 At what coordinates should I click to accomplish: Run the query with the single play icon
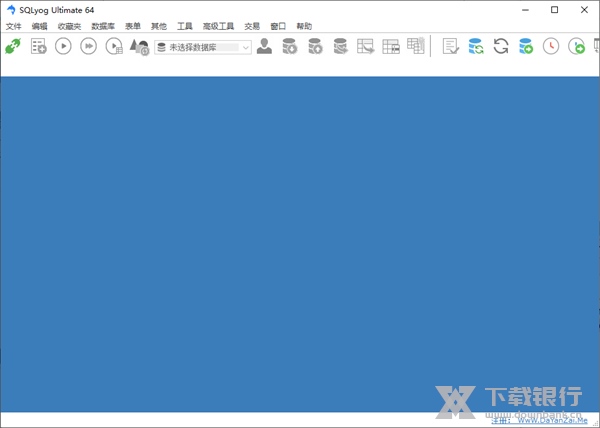point(63,46)
